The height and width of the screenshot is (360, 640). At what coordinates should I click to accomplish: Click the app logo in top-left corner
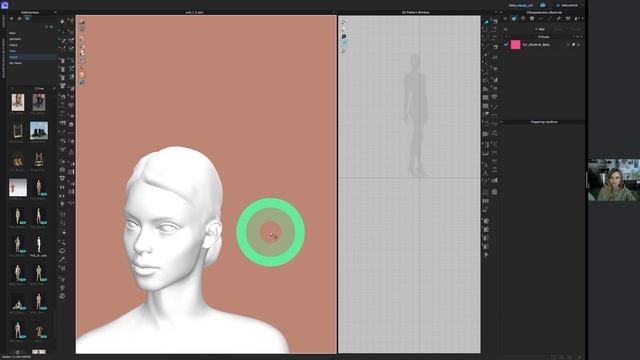pos(4,5)
